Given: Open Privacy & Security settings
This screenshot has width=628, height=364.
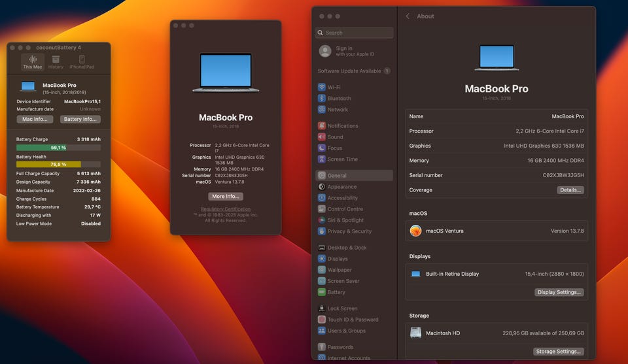Looking at the screenshot, I should (x=354, y=231).
